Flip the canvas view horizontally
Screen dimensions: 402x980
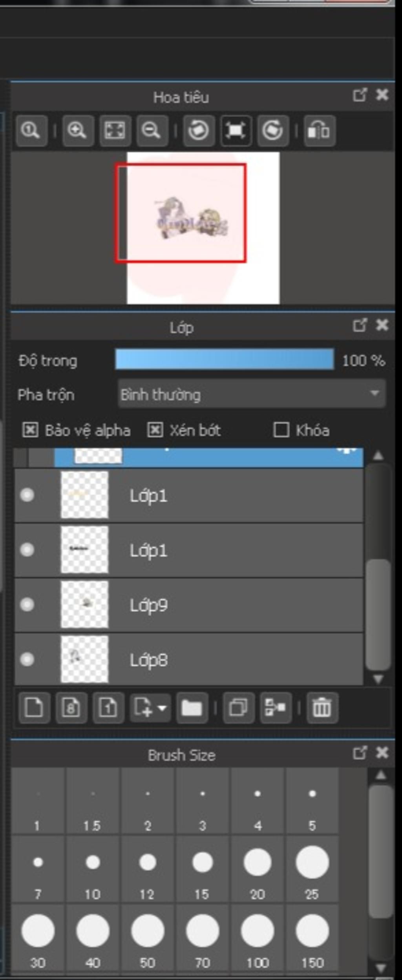coord(319,131)
